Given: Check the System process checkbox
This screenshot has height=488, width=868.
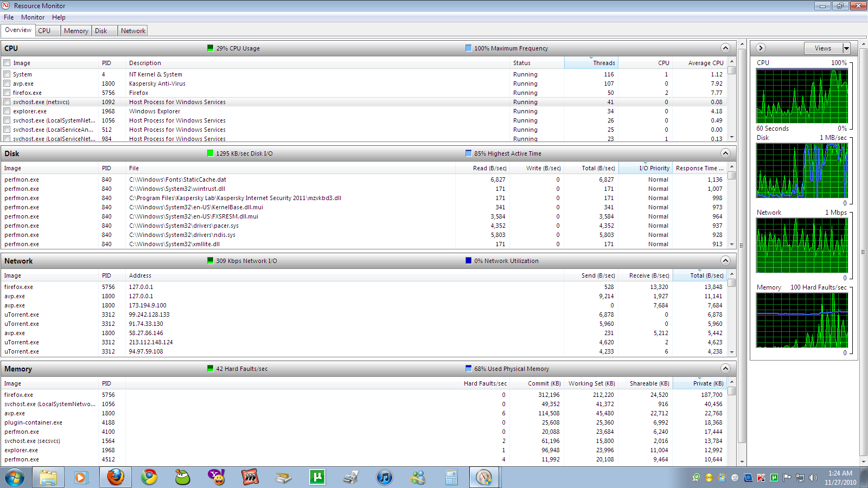Looking at the screenshot, I should [7, 74].
